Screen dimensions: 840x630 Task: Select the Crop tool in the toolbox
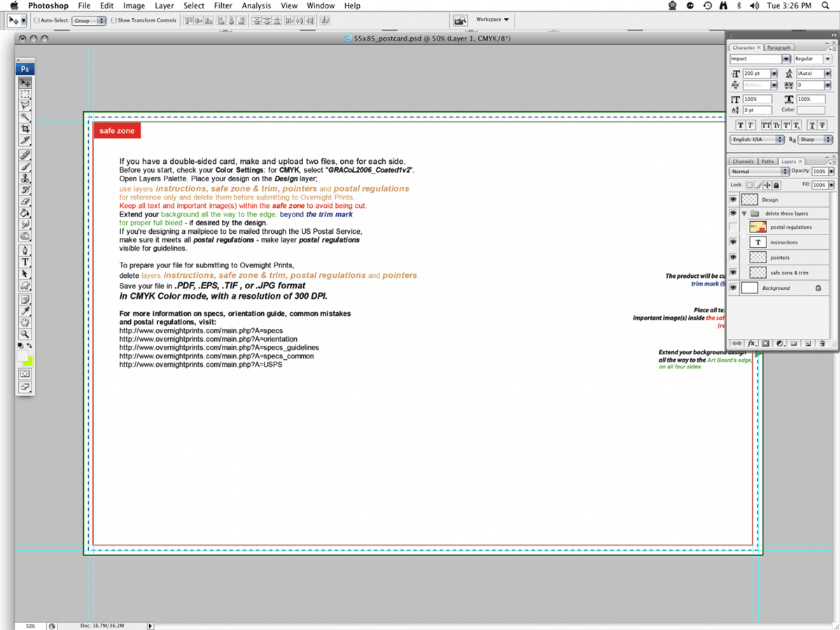(25, 129)
